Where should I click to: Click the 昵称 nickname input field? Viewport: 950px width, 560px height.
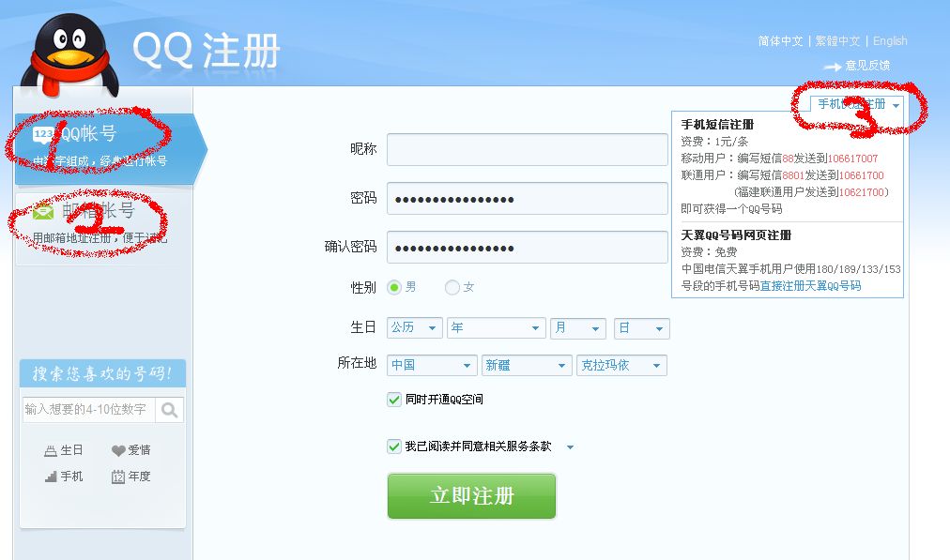(x=528, y=149)
